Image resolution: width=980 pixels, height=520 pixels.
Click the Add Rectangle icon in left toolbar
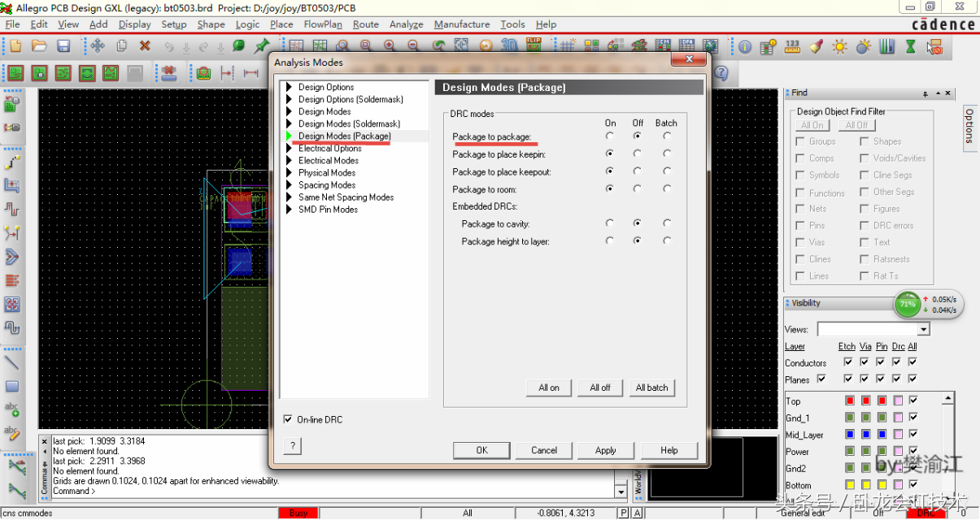12,387
